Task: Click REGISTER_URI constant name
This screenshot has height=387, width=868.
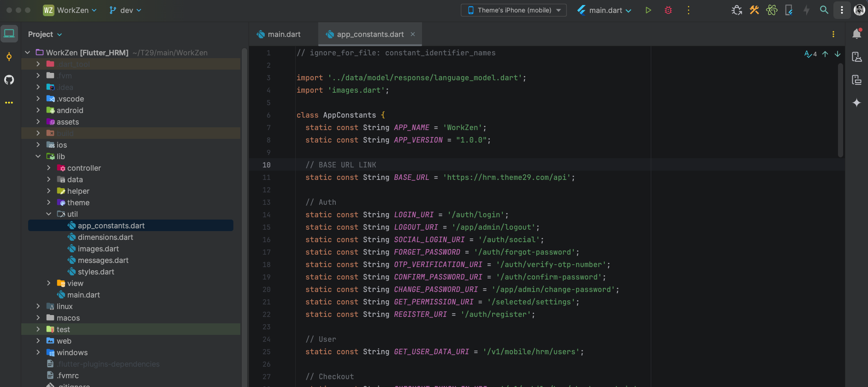Action: 420,315
